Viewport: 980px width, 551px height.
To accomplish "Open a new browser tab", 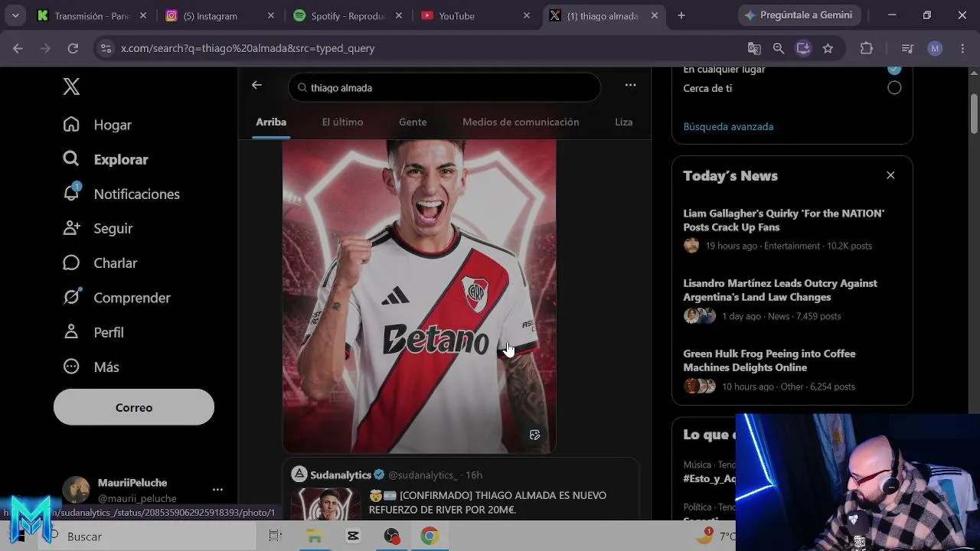I will point(681,15).
